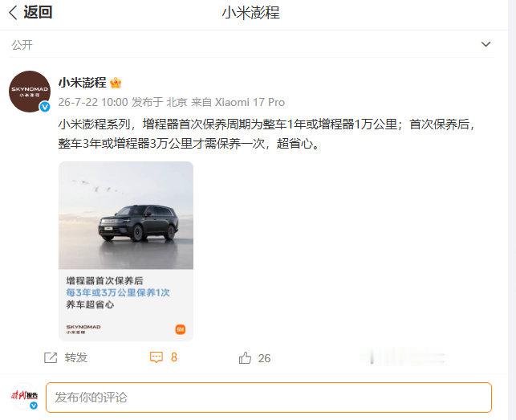Viewport: 516px width, 420px height.
Task: Tap the 返回 back label
Action: click(38, 13)
